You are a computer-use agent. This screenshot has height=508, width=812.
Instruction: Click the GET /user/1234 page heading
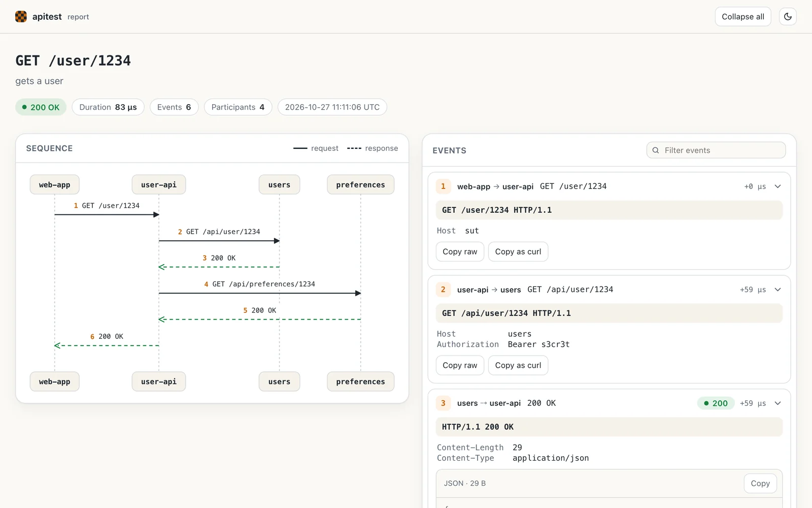click(73, 61)
